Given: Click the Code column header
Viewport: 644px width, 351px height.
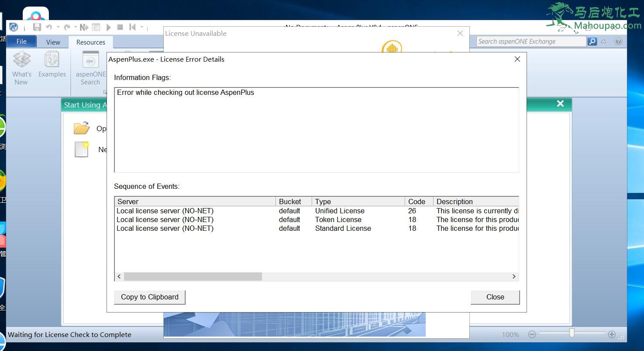Looking at the screenshot, I should pos(419,202).
